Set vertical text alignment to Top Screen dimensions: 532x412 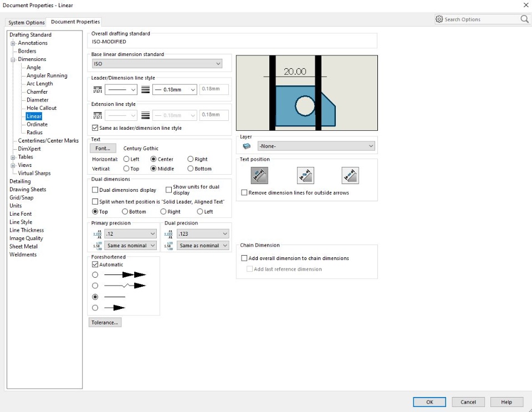(126, 169)
